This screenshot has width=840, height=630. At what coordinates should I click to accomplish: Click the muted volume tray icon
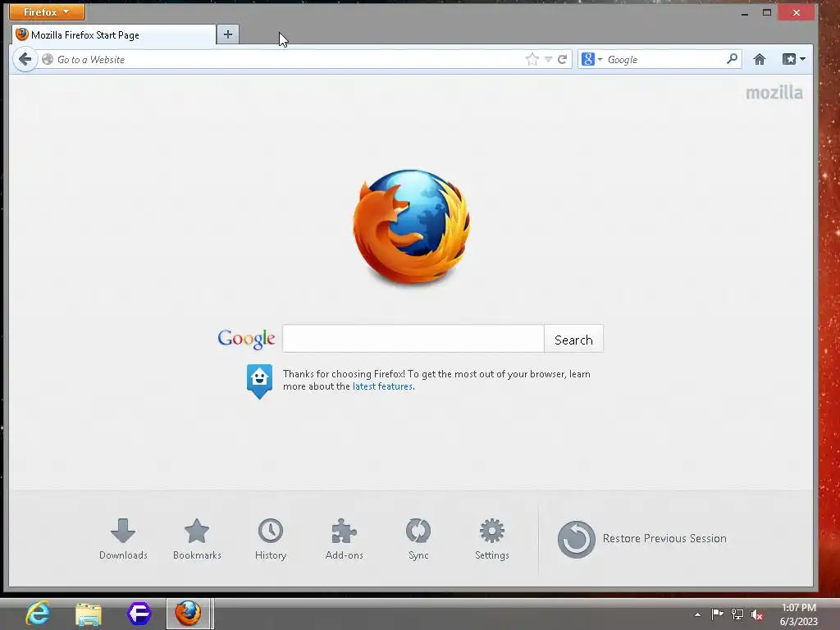(757, 614)
